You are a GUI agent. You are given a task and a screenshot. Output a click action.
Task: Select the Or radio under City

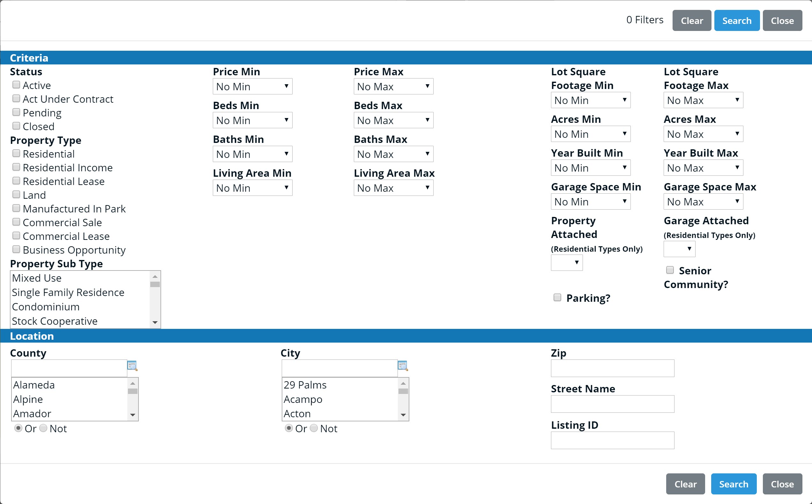coord(289,428)
